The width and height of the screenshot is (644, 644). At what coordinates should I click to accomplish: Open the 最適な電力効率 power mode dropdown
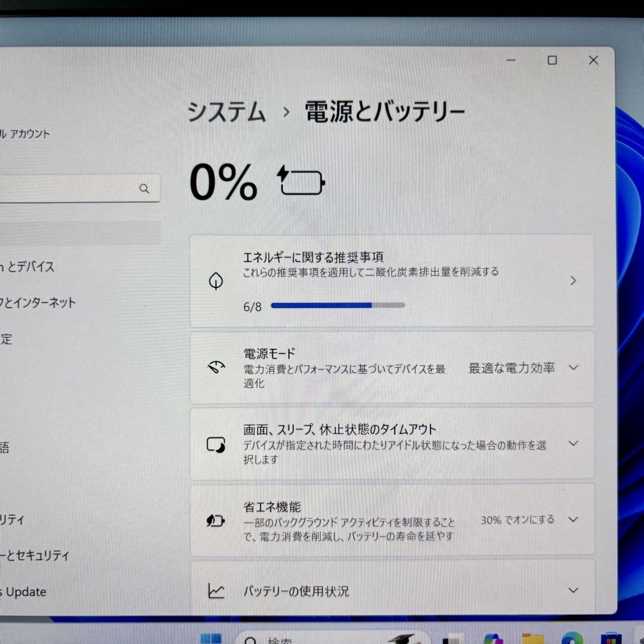point(524,367)
